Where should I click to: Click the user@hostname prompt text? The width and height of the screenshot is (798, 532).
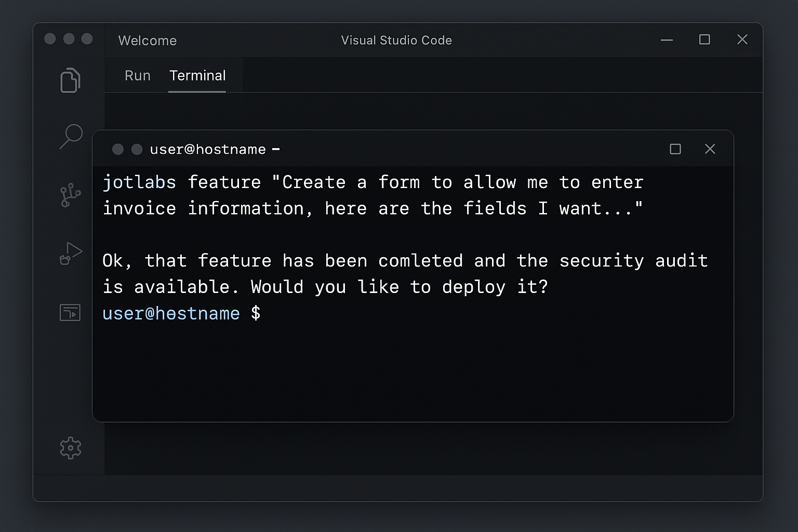tap(171, 313)
